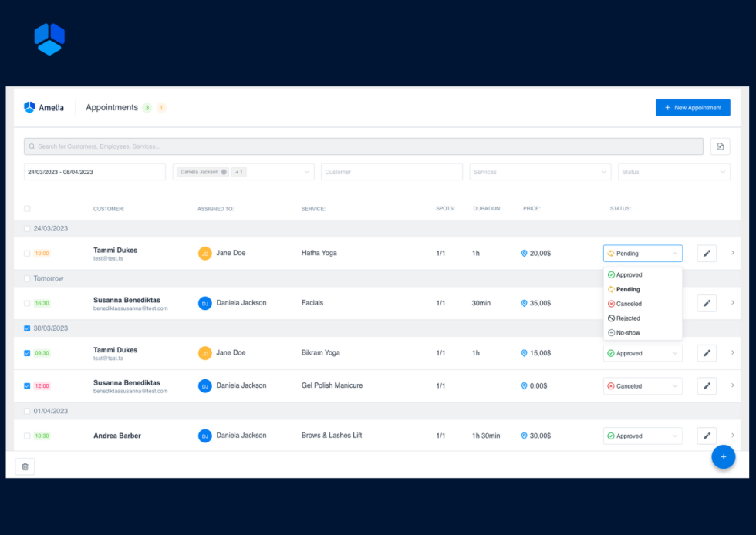Open status dropdown for Andrea Barber appointment

click(x=643, y=436)
